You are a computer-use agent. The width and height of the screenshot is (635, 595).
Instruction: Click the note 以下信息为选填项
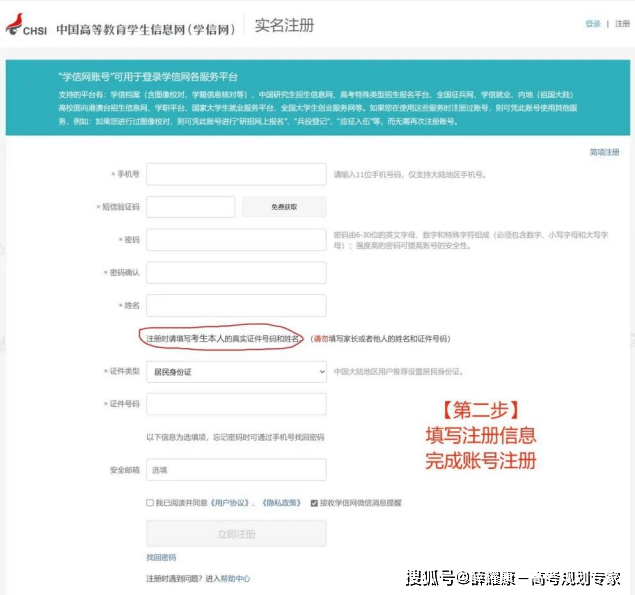(235, 437)
